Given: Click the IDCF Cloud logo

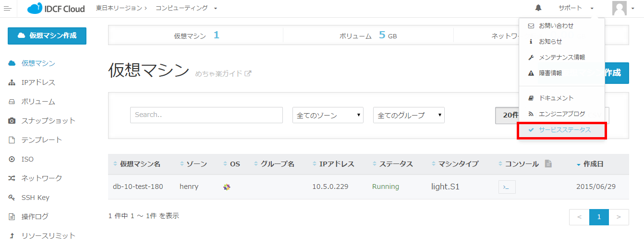Looking at the screenshot, I should pos(56,9).
